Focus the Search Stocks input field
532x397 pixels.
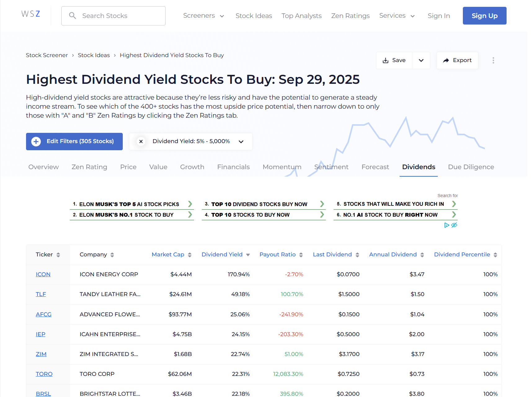coord(118,16)
